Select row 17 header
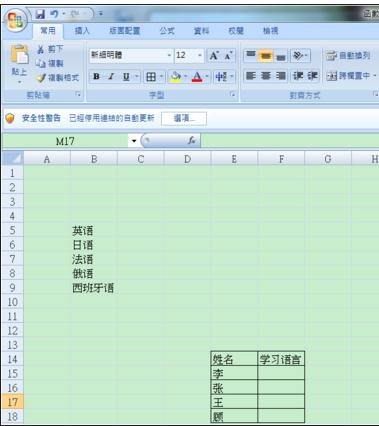This screenshot has width=379, height=426. pyautogui.click(x=13, y=402)
